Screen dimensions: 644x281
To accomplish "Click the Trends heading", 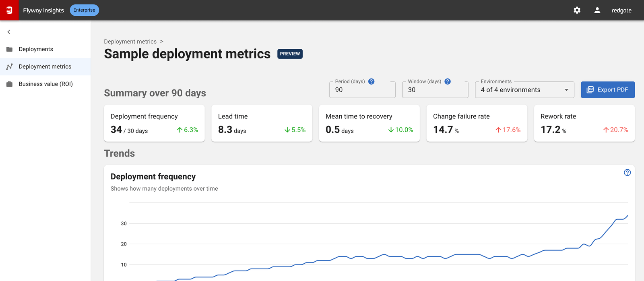I will click(120, 153).
